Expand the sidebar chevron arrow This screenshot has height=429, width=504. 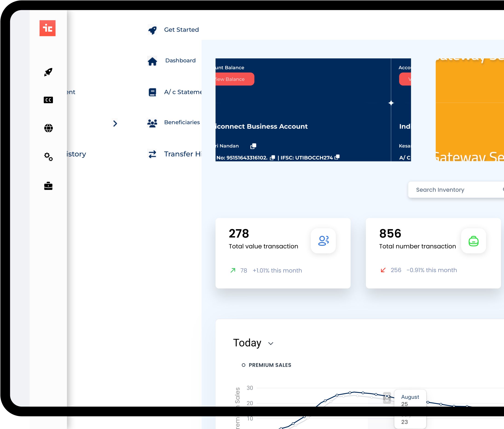tap(115, 123)
